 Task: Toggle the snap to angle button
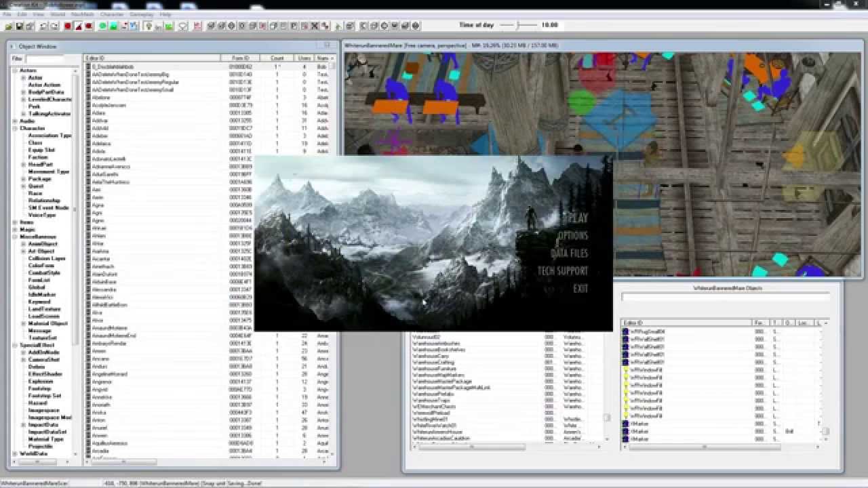78,26
